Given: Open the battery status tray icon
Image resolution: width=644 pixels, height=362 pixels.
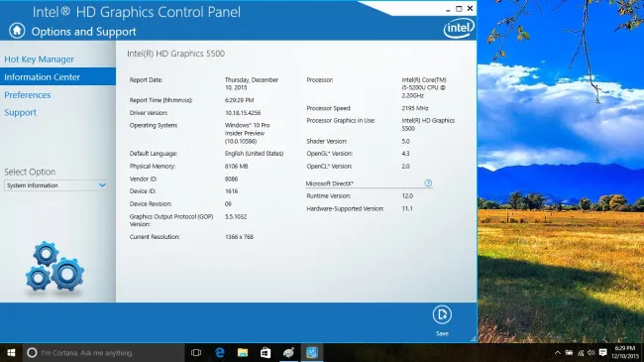Looking at the screenshot, I should tap(569, 352).
